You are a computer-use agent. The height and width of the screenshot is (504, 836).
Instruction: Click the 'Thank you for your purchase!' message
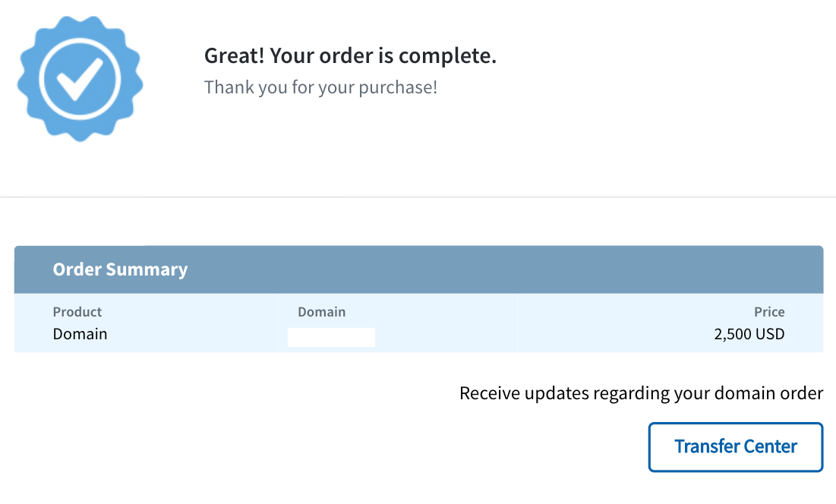click(x=320, y=87)
